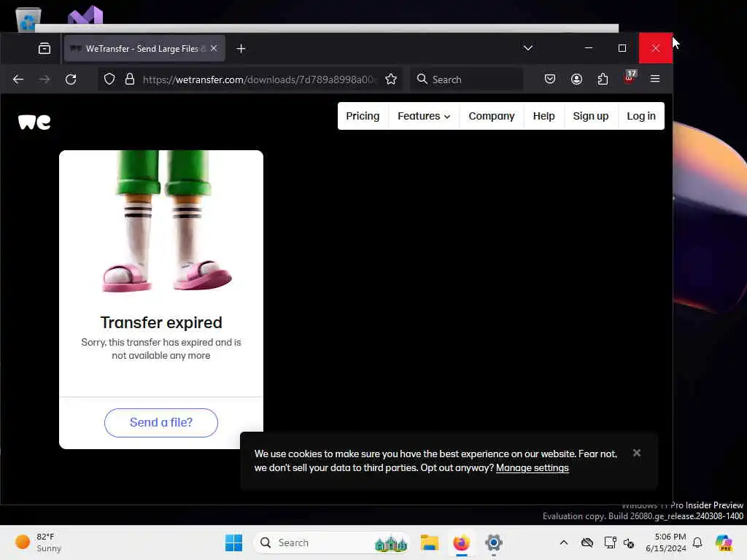Open Windows Start menu
This screenshot has height=560, width=747.
point(233,542)
